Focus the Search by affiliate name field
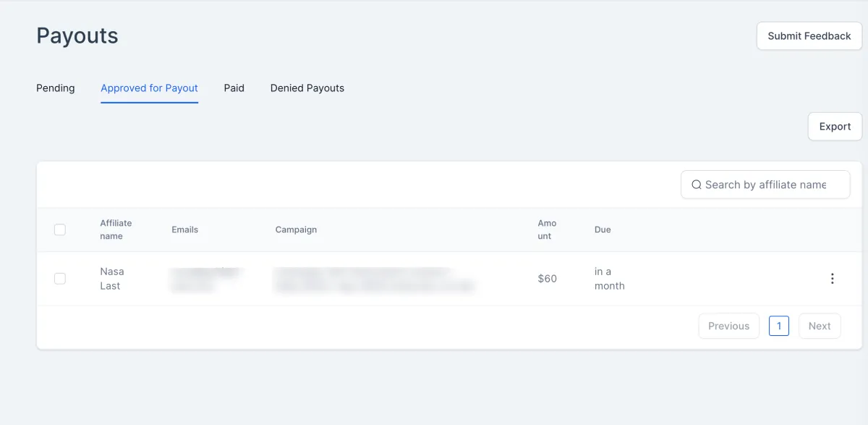The height and width of the screenshot is (425, 868). [x=770, y=185]
